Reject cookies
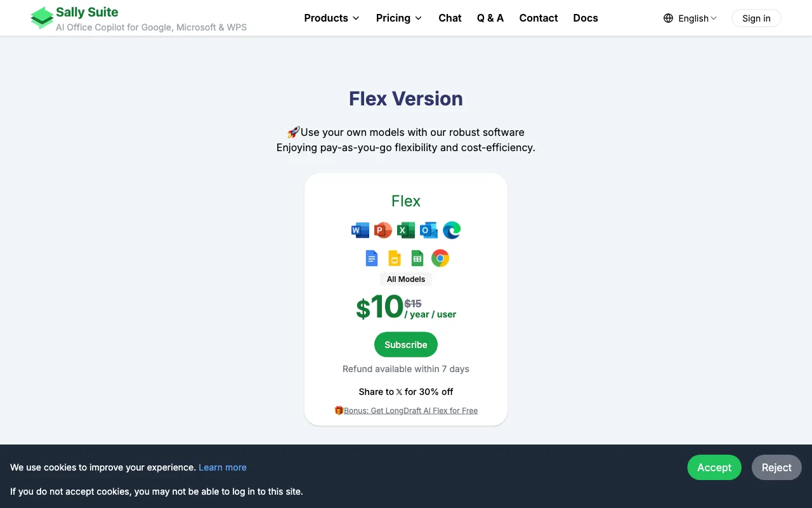This screenshot has width=812, height=508. click(x=776, y=467)
